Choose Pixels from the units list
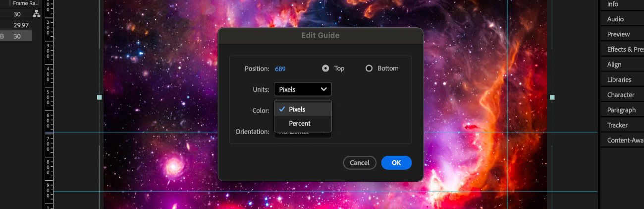This screenshot has height=209, width=644. pos(303,109)
